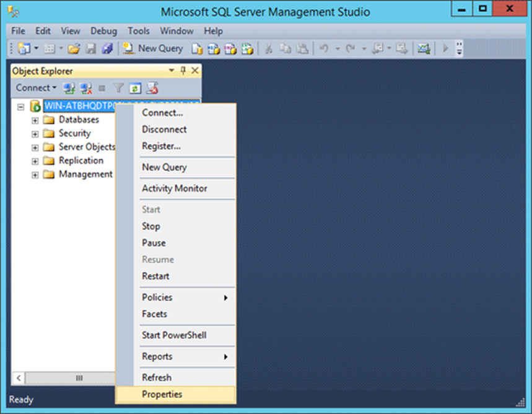
Task: Expand the Security folder node
Action: click(x=35, y=134)
